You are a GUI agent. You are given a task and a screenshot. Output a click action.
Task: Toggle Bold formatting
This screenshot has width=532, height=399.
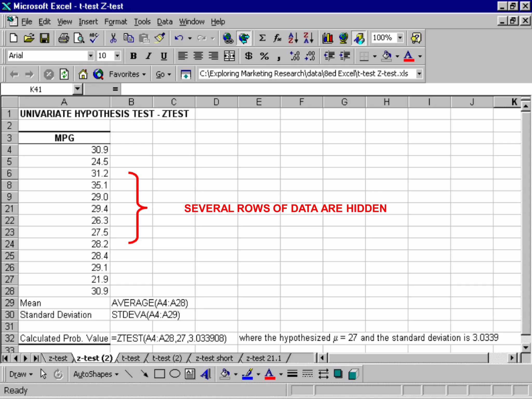pos(133,56)
